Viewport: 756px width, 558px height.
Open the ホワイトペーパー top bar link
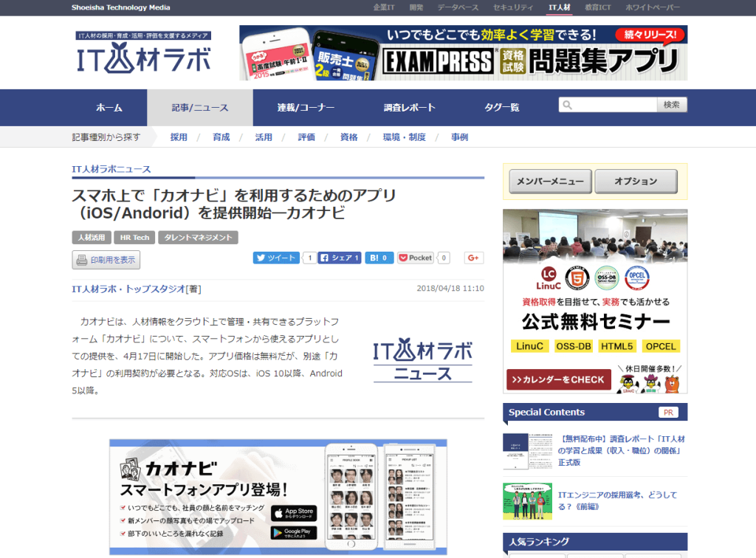(653, 7)
